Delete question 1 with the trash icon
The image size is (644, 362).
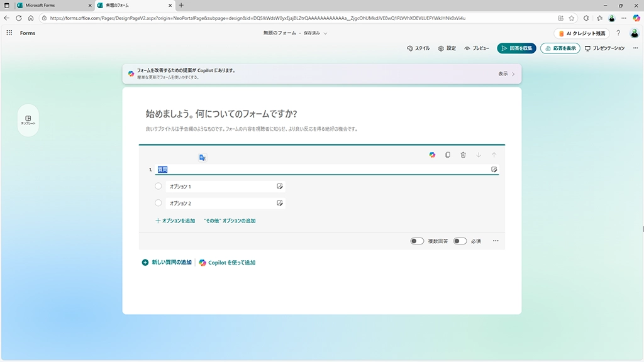(463, 155)
